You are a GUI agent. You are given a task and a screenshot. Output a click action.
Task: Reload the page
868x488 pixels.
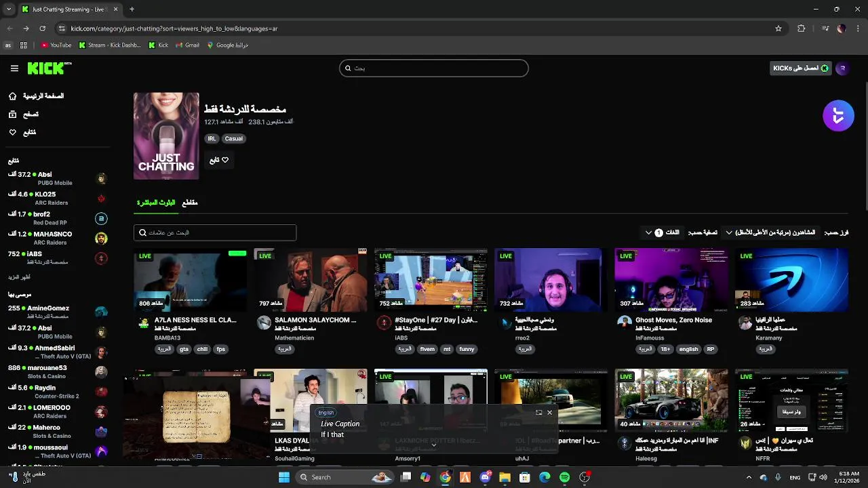pyautogui.click(x=43, y=28)
